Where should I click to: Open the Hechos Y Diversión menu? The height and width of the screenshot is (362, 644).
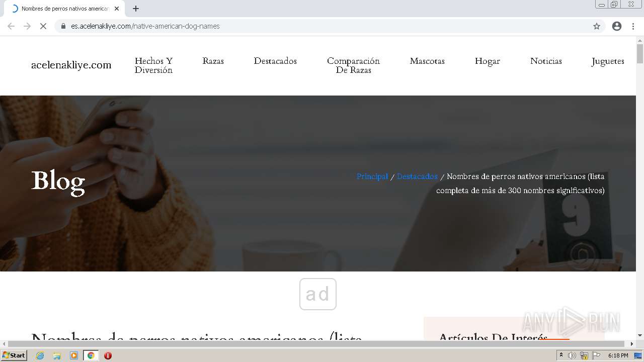[x=153, y=65]
